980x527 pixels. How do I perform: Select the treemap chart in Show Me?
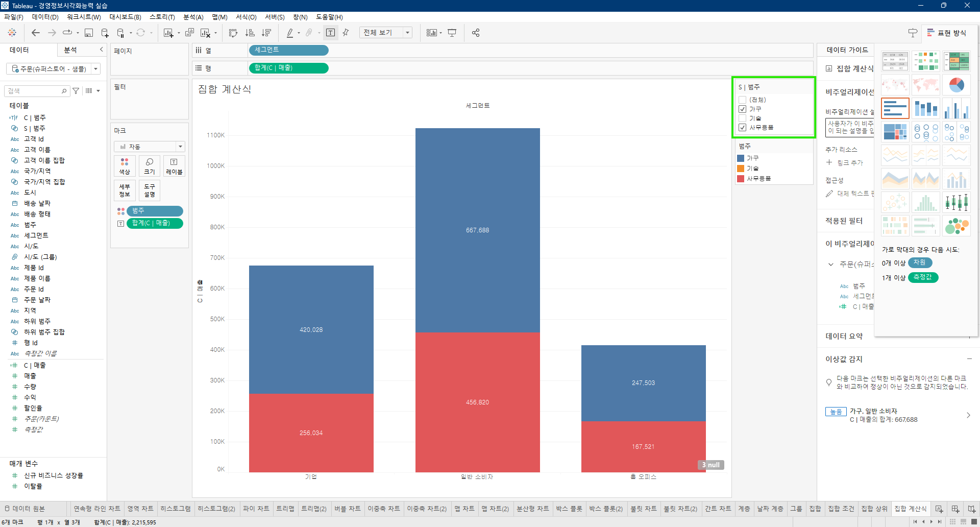[895, 132]
